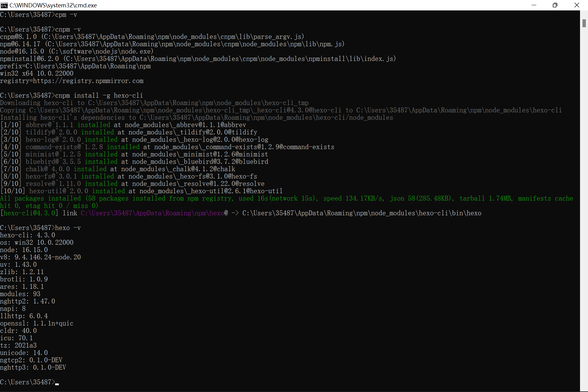Click the 'openssl: 1.1.1n+quic' line
The image size is (588, 392).
pyautogui.click(x=37, y=323)
